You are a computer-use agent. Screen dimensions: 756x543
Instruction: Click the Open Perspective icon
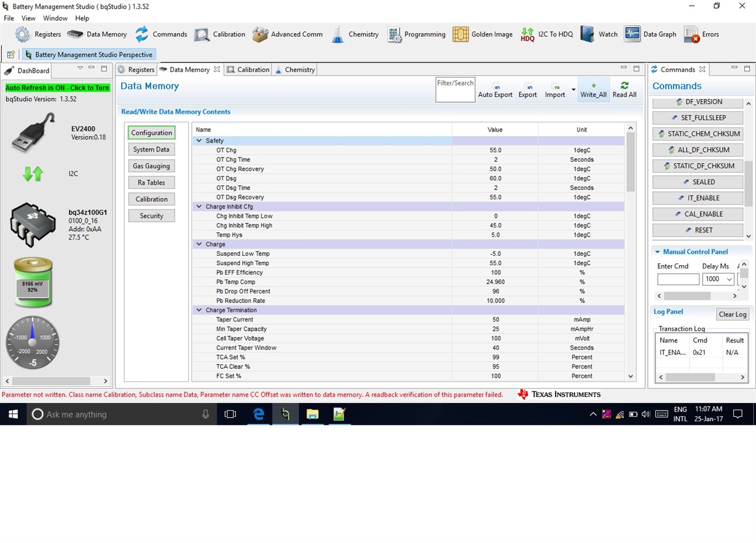[10, 55]
